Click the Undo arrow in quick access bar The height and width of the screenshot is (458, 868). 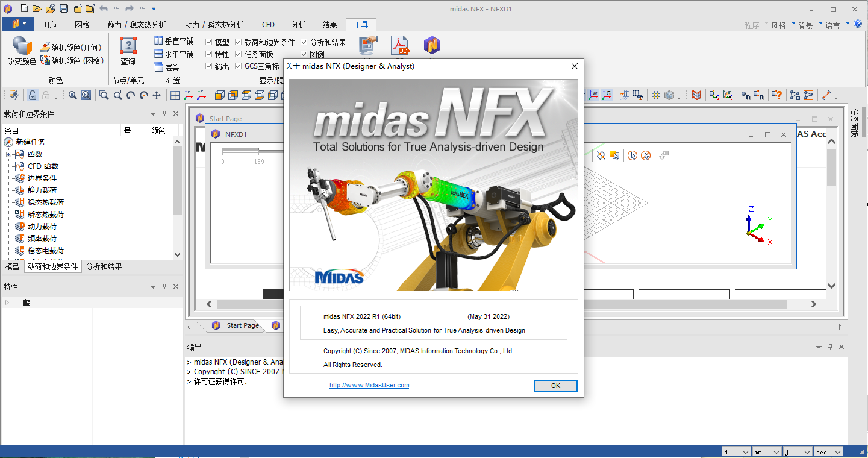104,8
